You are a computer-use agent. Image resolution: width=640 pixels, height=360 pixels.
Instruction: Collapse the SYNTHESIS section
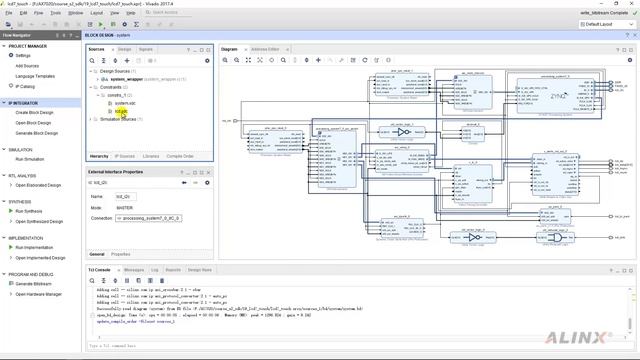click(x=4, y=202)
